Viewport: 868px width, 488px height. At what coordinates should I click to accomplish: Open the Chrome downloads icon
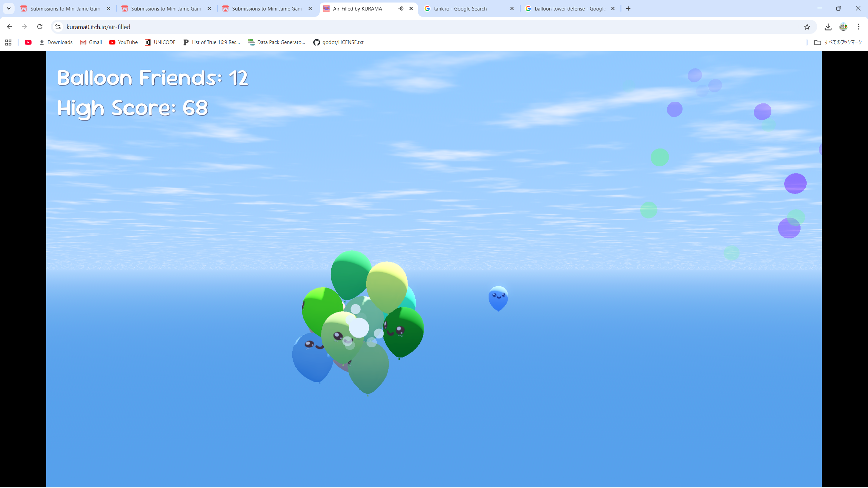point(828,27)
